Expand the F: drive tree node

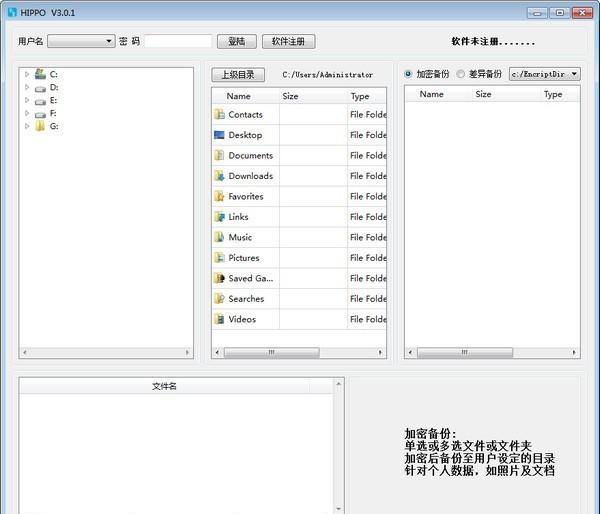click(x=27, y=113)
